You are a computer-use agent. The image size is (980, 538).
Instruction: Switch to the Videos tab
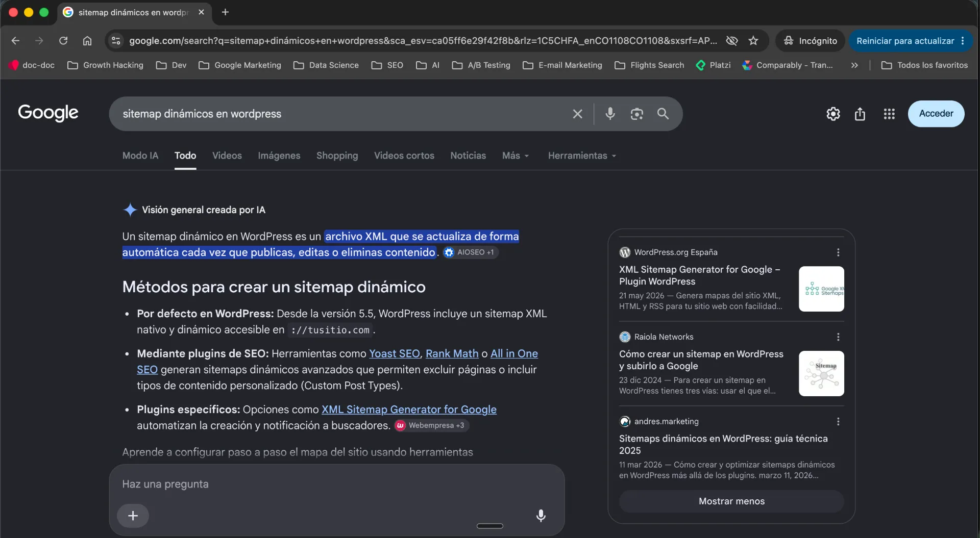click(x=227, y=156)
